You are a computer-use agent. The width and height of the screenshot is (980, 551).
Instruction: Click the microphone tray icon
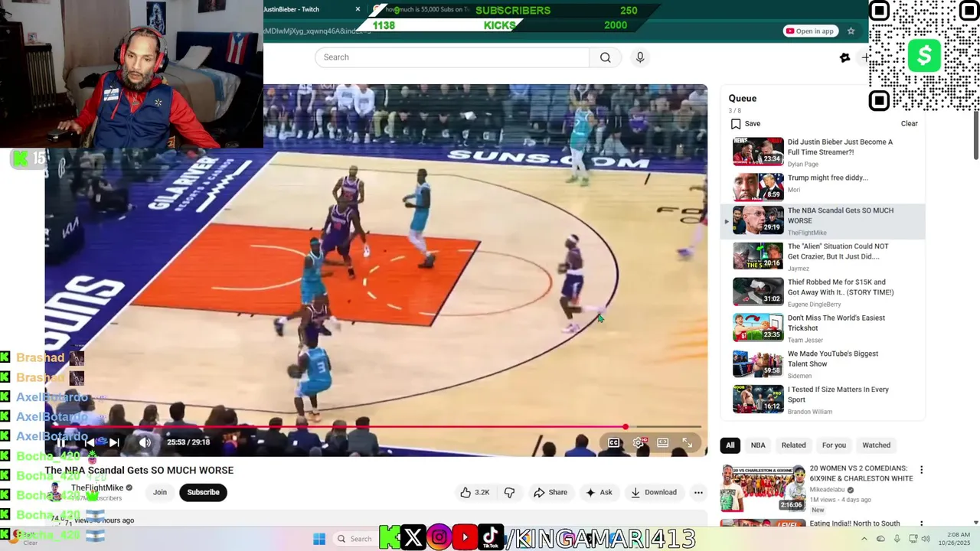pyautogui.click(x=897, y=539)
